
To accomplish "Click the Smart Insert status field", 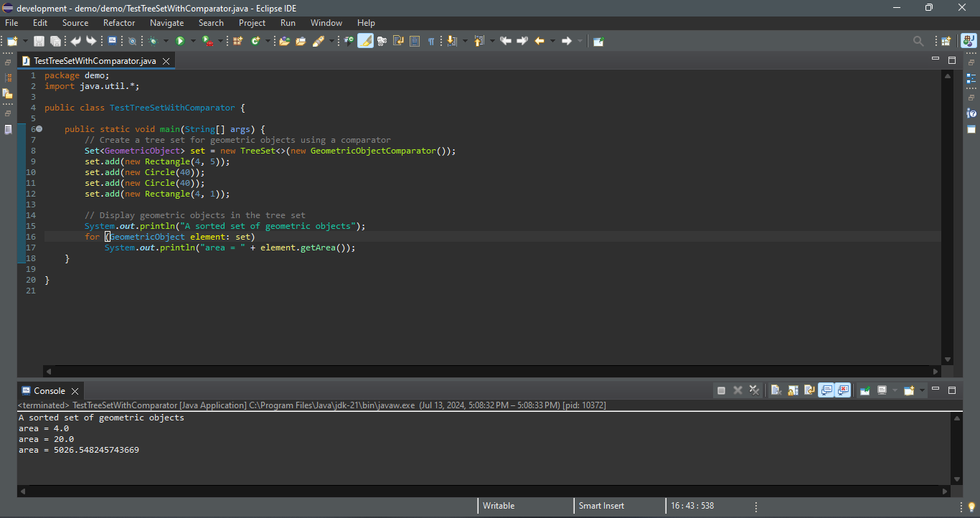I will (601, 506).
